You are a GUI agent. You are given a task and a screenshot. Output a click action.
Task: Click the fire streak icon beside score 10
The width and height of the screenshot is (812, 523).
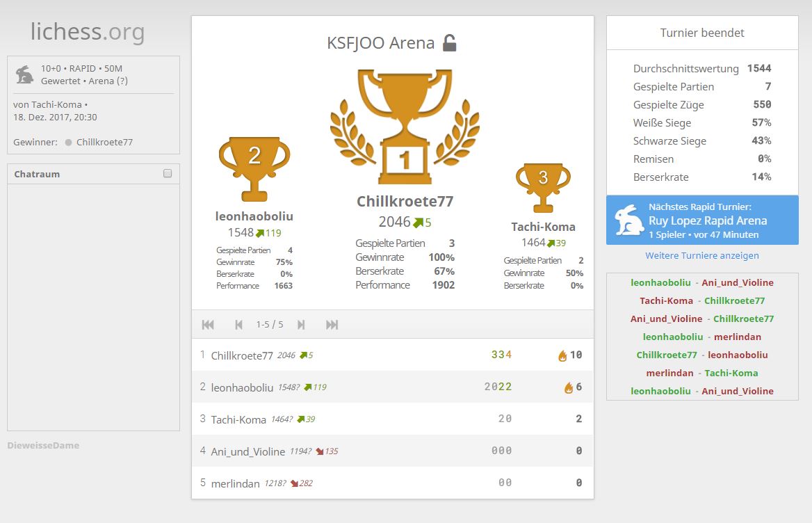click(x=562, y=355)
